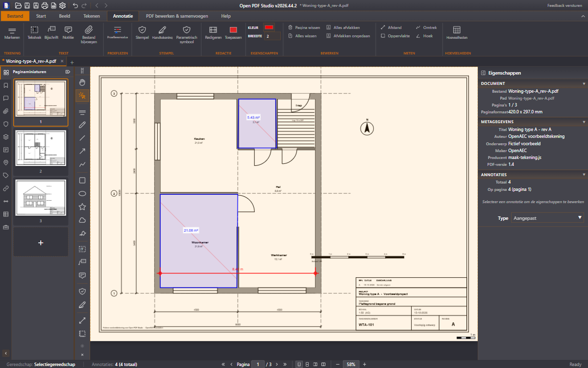Collapse the Annotaties properties section
Viewport: 588px width, 368px height.
584,175
